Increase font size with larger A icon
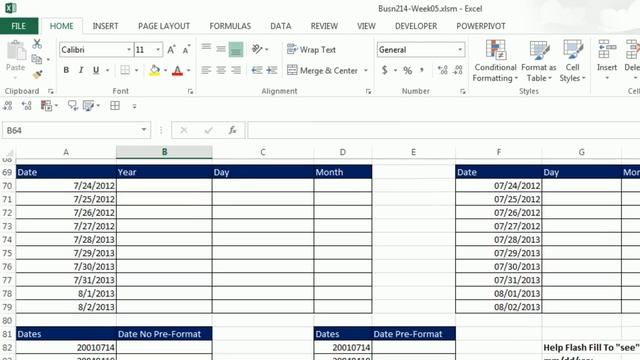 (171, 50)
